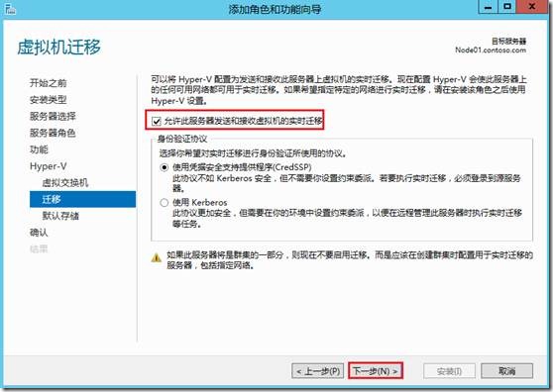
Task: Open the 确认 step
Action: [x=39, y=233]
